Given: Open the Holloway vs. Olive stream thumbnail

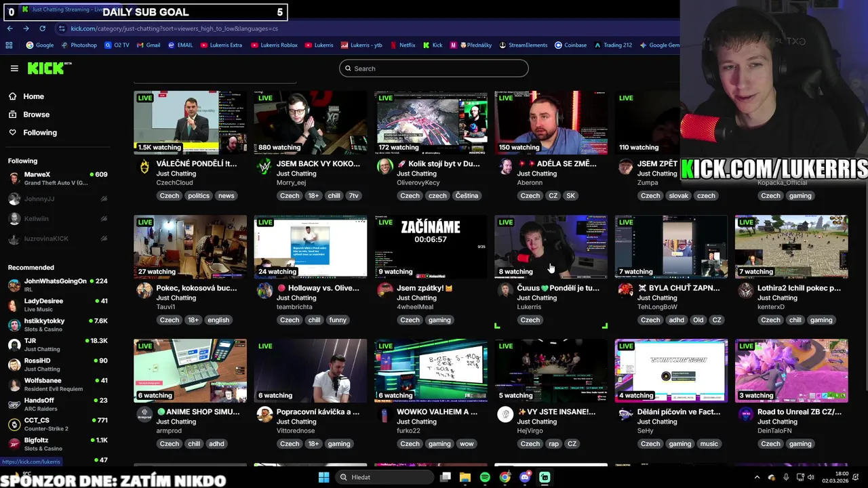Looking at the screenshot, I should click(x=310, y=247).
